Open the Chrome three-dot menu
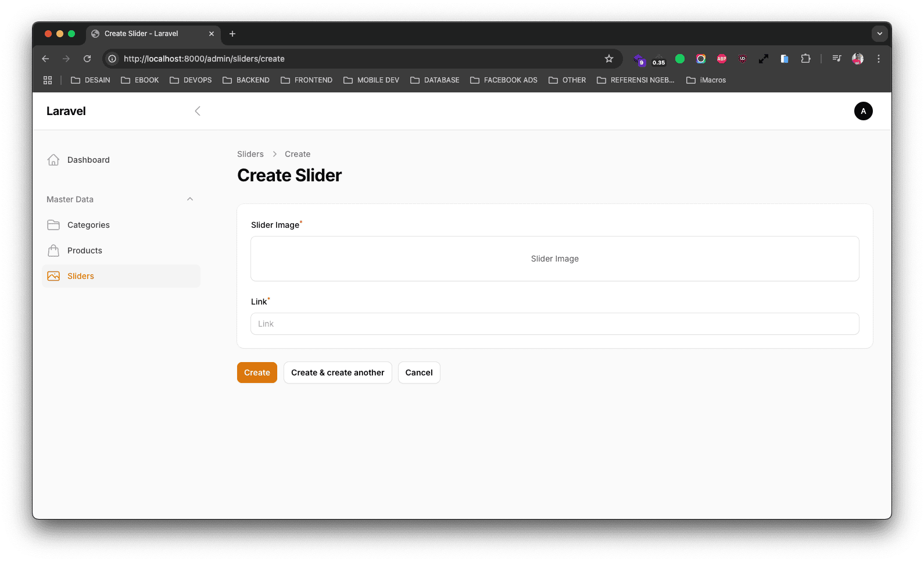Image resolution: width=924 pixels, height=562 pixels. pyautogui.click(x=879, y=59)
